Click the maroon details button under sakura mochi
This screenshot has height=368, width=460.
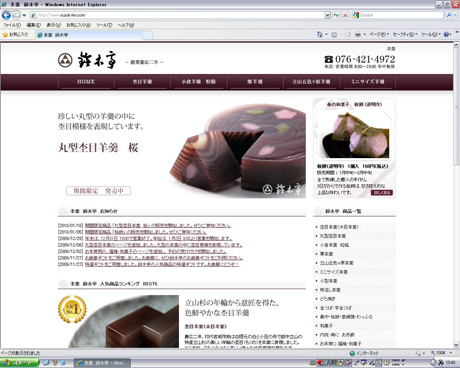click(382, 192)
